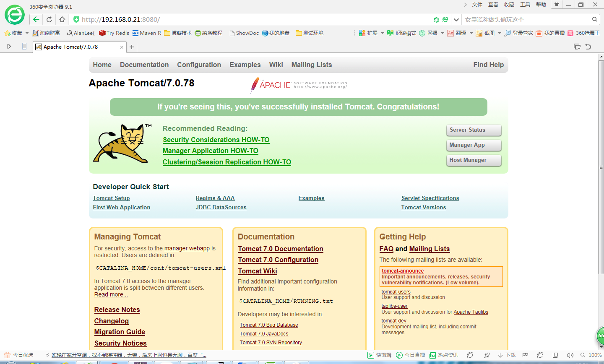
Task: Click the rocket accelerator icon in the status bar
Action: [487, 355]
